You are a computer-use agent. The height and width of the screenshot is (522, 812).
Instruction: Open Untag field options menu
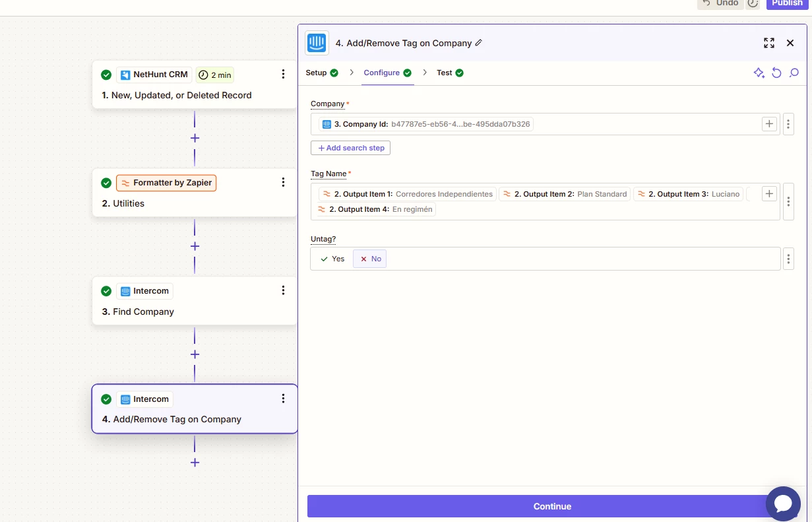pos(788,259)
